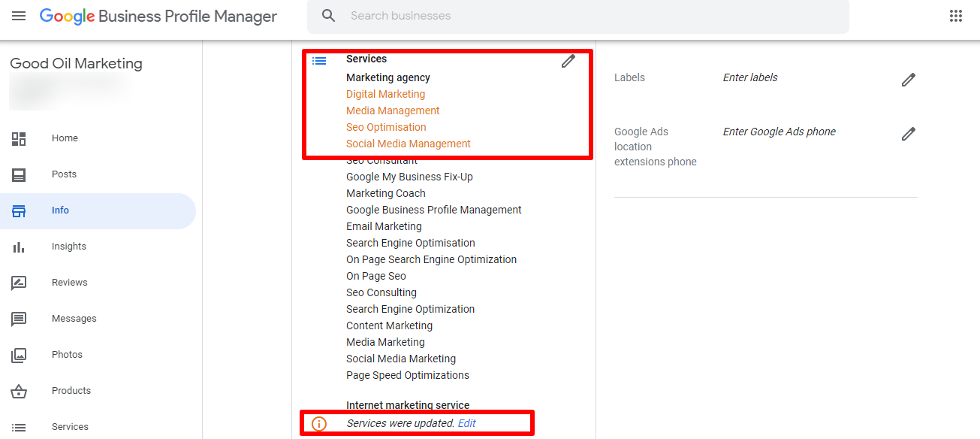Viewport: 980px width, 439px height.
Task: Click the Good Oil Marketing business name
Action: click(76, 64)
